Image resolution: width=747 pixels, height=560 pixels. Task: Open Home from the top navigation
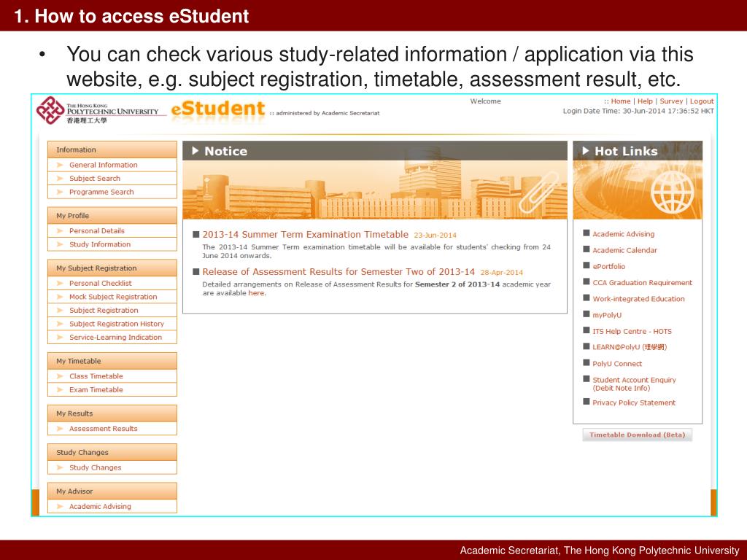point(620,101)
